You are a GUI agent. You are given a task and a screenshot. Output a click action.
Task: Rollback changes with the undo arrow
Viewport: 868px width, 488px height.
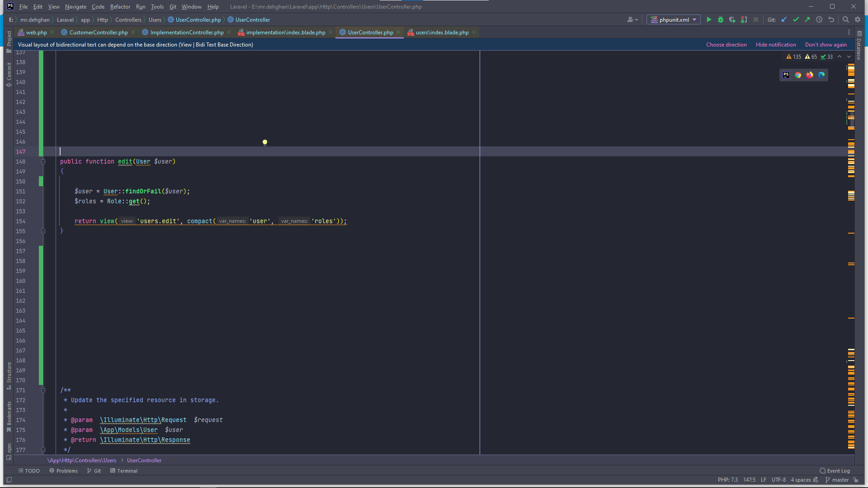[x=831, y=19]
